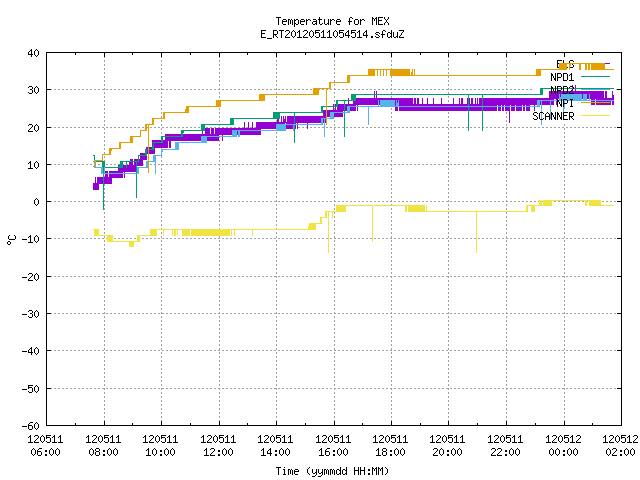Screen dimensions: 640x480
Task: Click the y-axis label 40
Action: [x=33, y=53]
